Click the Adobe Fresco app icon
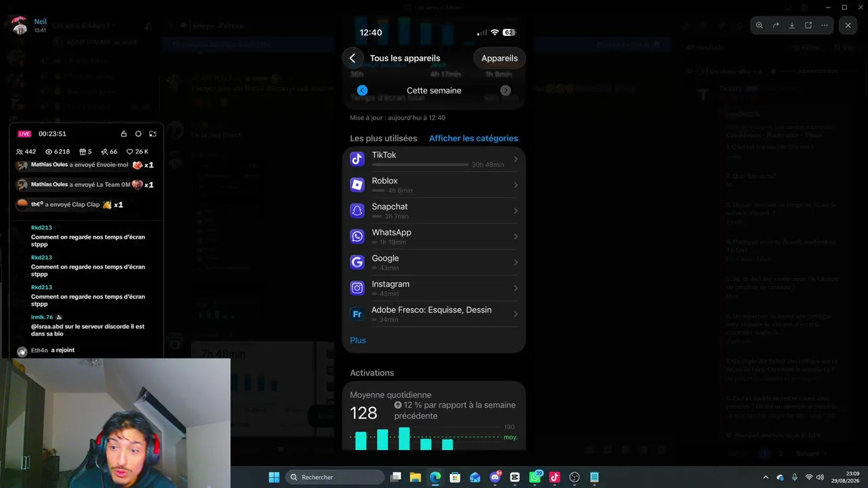This screenshot has width=868, height=488. pyautogui.click(x=357, y=314)
